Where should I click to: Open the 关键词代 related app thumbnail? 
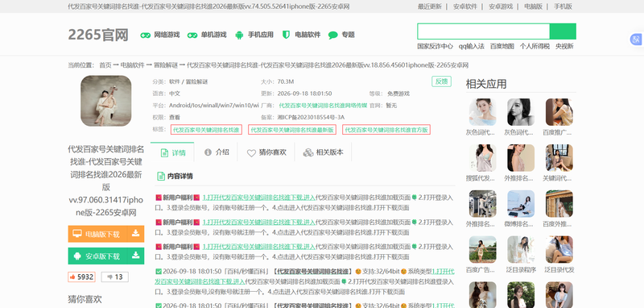click(559, 158)
